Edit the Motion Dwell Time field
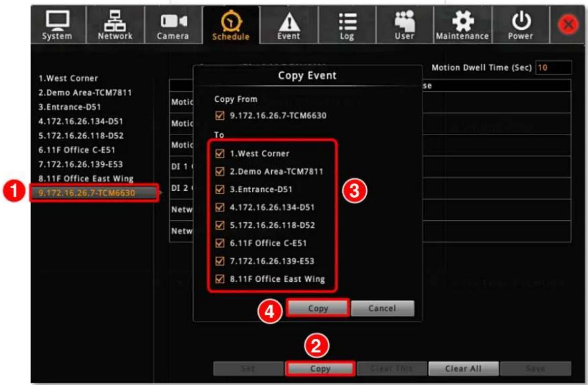The width and height of the screenshot is (588, 385). point(553,68)
